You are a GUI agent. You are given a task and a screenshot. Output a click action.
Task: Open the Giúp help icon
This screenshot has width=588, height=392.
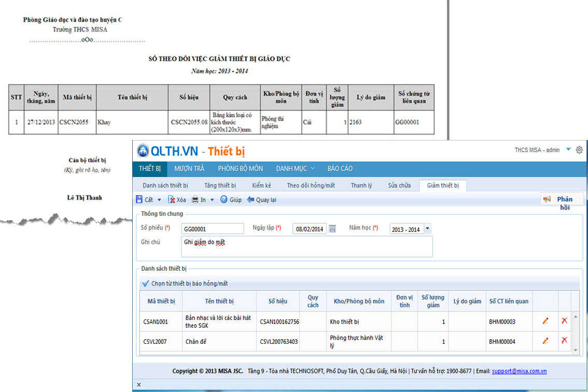pyautogui.click(x=224, y=200)
